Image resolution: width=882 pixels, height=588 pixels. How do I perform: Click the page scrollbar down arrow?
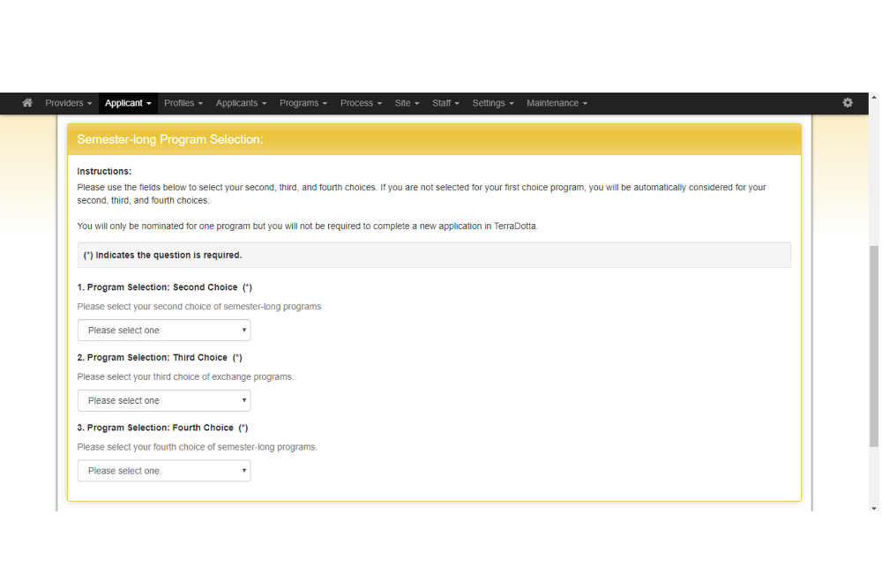873,508
